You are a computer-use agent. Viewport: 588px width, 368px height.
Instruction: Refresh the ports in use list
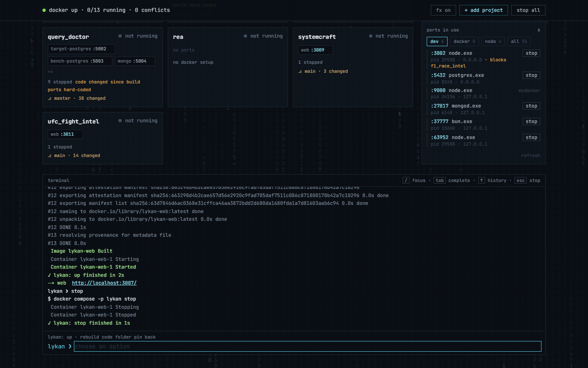click(x=530, y=155)
